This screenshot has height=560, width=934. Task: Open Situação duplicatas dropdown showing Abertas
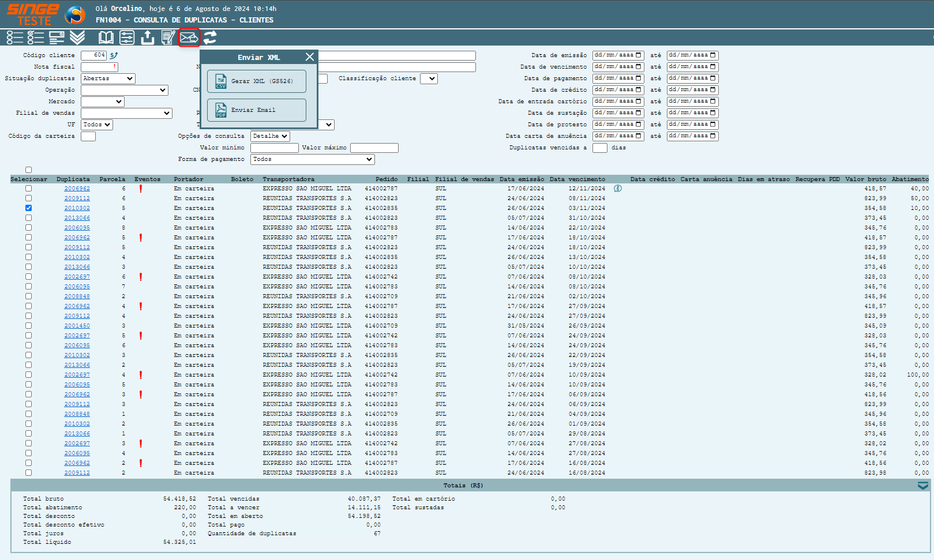tap(108, 78)
